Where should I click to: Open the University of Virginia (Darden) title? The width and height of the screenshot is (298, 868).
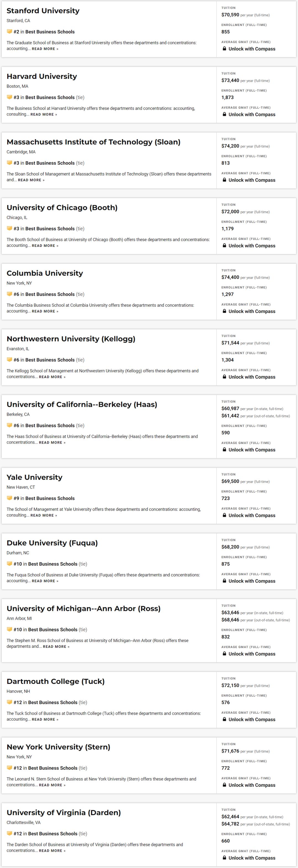(63, 813)
